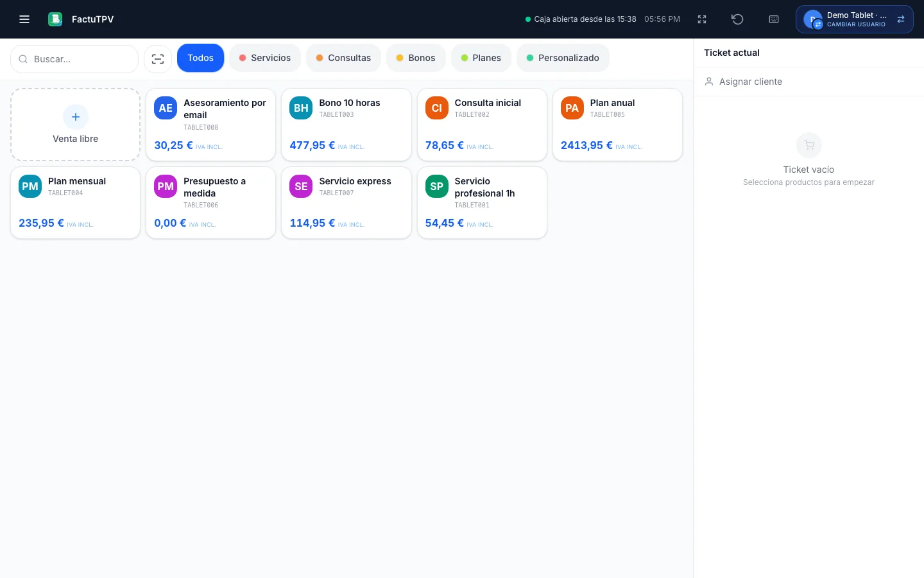Click the swap arrows icon in user button
The height and width of the screenshot is (578, 924).
click(901, 19)
